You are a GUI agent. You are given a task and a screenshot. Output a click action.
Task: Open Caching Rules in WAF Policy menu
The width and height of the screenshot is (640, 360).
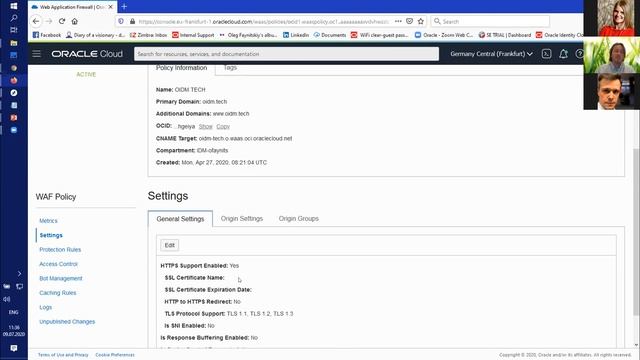coord(58,293)
